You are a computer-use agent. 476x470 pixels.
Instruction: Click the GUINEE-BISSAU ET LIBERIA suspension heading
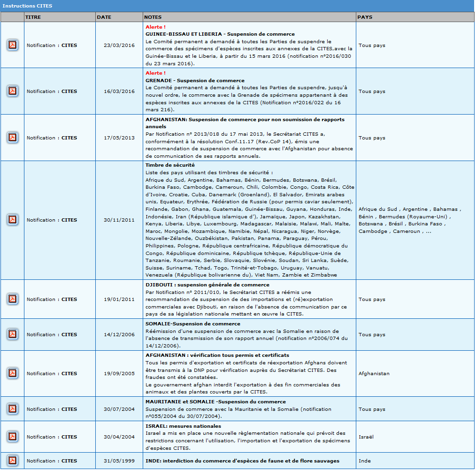tap(220, 34)
